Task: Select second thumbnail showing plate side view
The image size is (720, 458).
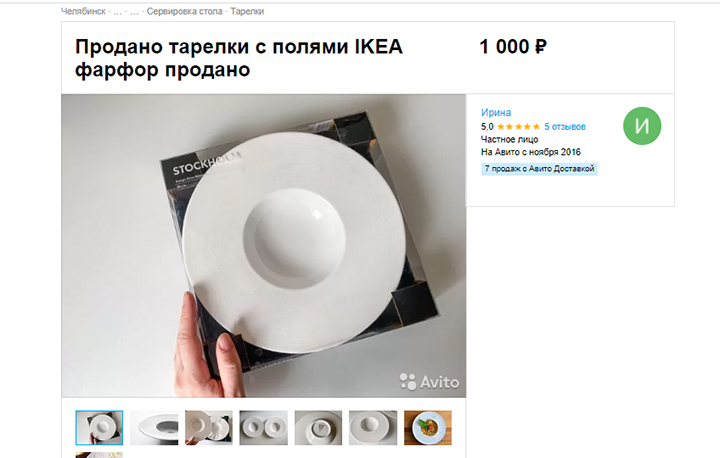Action: (154, 428)
